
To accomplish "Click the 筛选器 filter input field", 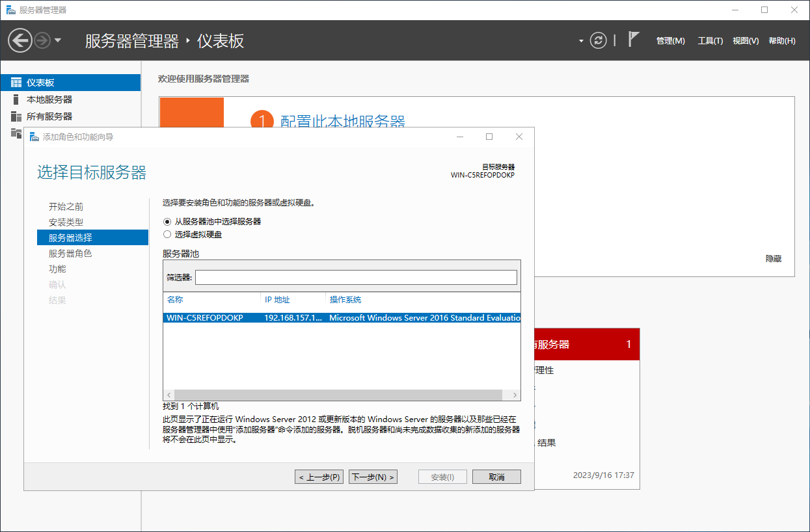I will (356, 278).
